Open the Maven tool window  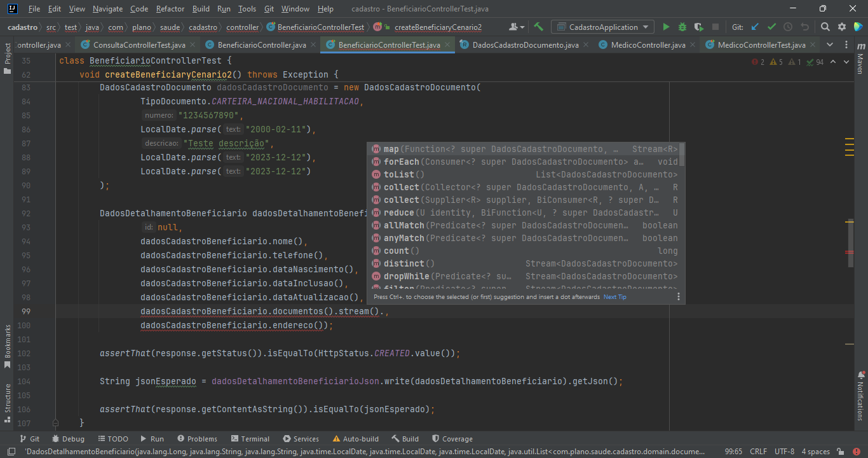coord(860,59)
